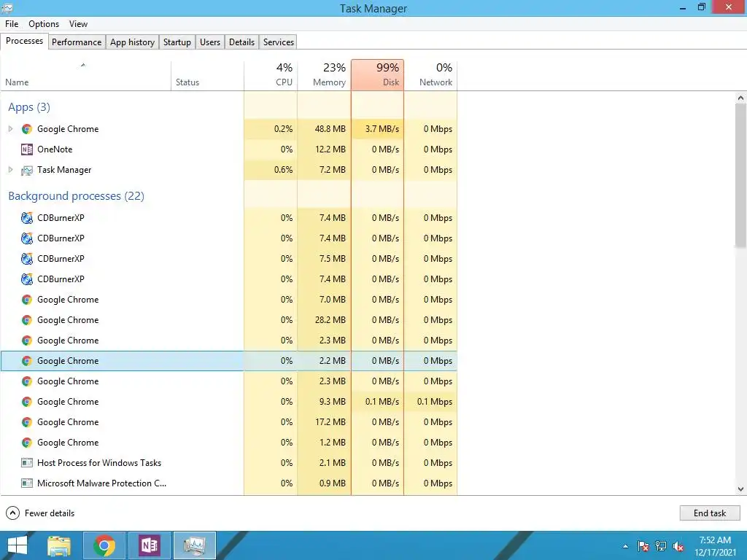Sort by the 99% Disk column header
Image resolution: width=747 pixels, height=560 pixels.
coord(377,75)
